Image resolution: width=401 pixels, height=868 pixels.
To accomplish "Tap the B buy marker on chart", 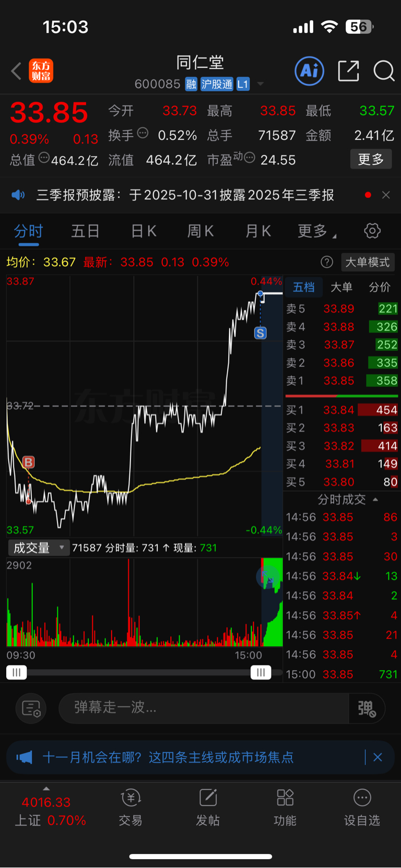I will tap(28, 462).
